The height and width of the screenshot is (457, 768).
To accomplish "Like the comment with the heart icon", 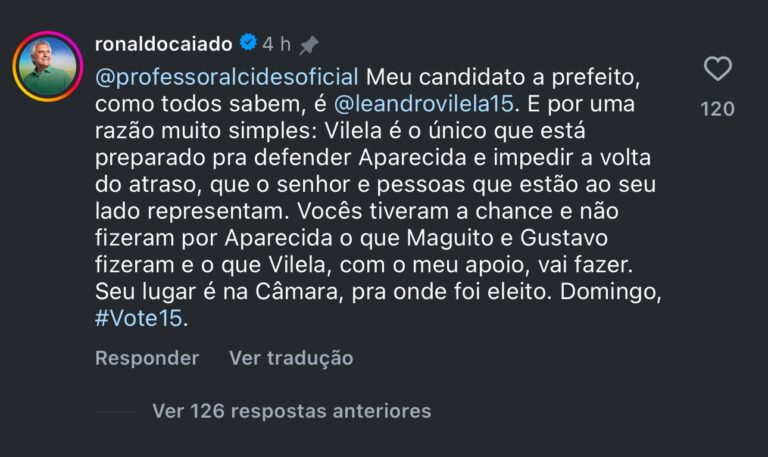I will (x=717, y=69).
